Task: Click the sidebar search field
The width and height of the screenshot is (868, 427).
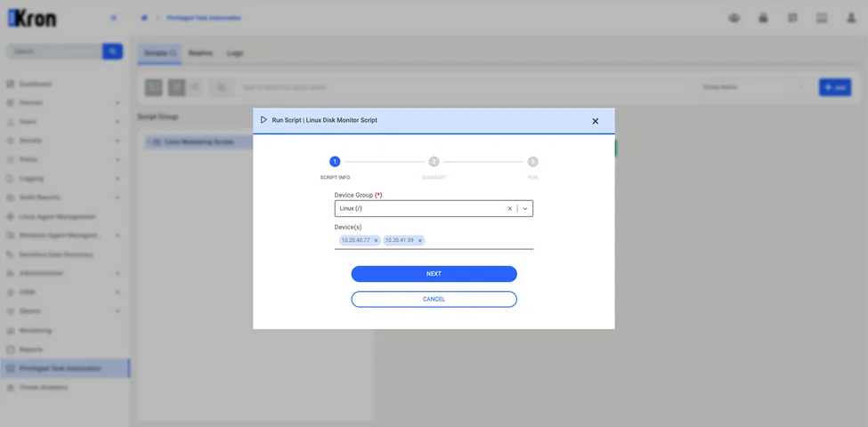Action: click(54, 52)
